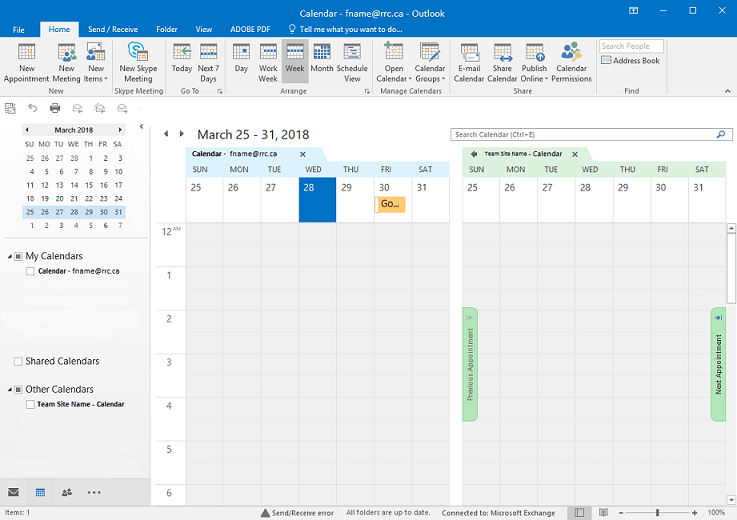Open more navigation options (three dots)

click(94, 492)
